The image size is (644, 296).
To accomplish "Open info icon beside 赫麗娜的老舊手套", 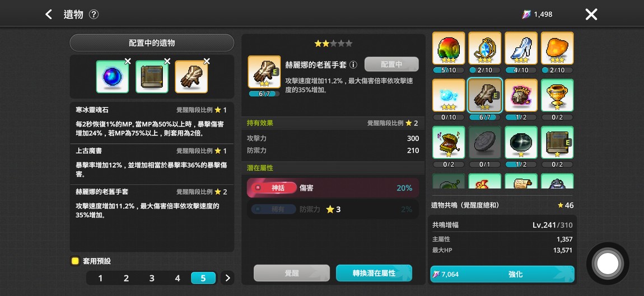I will [x=353, y=64].
